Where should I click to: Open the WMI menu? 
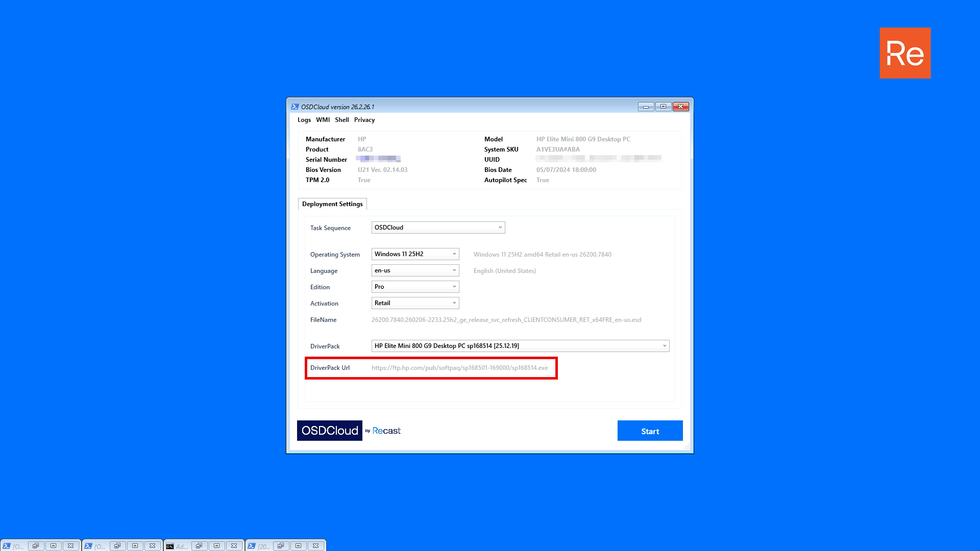point(323,120)
